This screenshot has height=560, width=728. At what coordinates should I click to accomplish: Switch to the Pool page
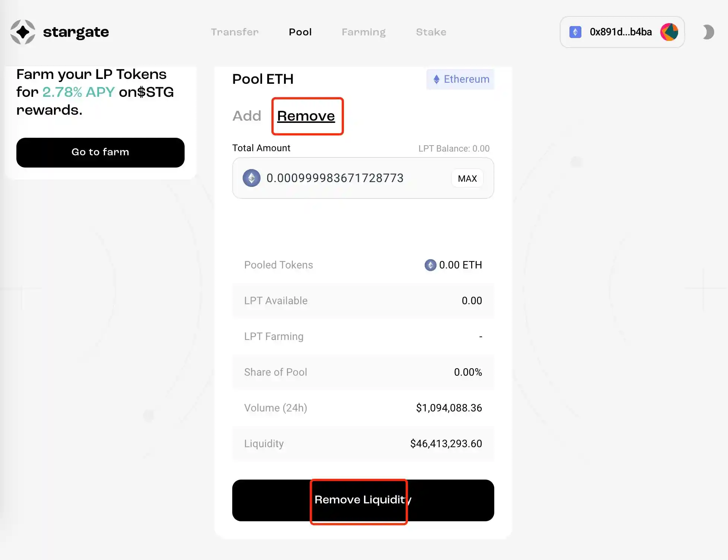300,32
